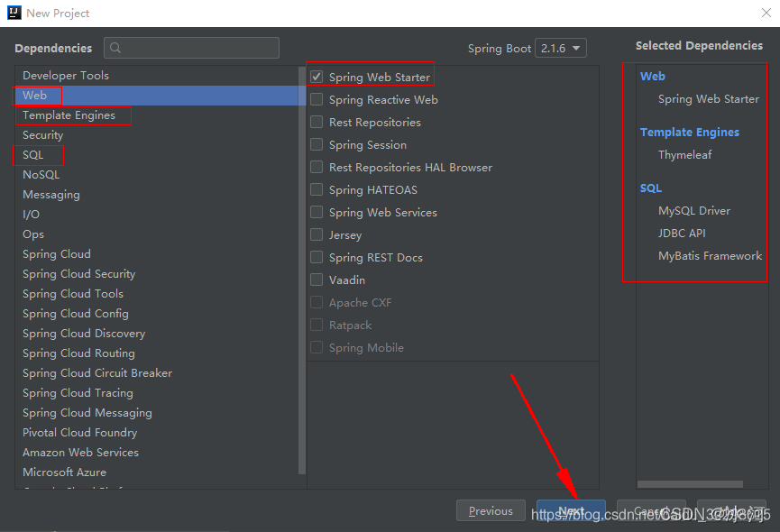
Task: Choose Microsoft Azure category
Action: (x=157, y=472)
